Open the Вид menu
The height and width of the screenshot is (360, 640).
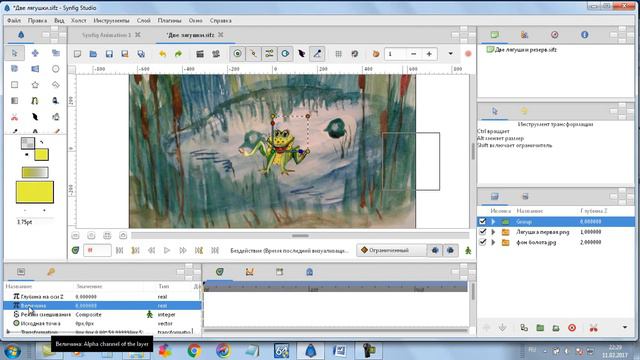59,20
